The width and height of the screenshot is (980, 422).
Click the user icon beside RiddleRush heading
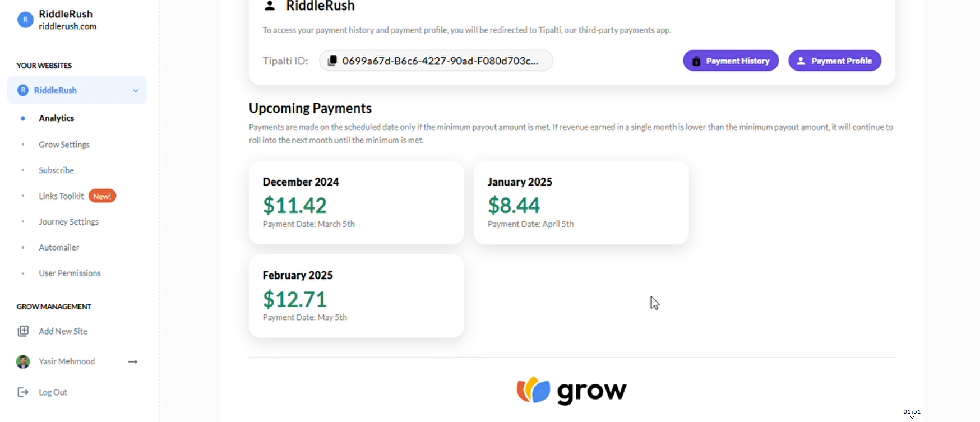tap(270, 6)
